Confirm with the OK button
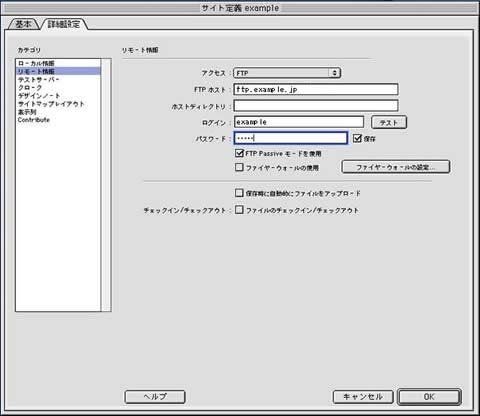 [x=429, y=397]
